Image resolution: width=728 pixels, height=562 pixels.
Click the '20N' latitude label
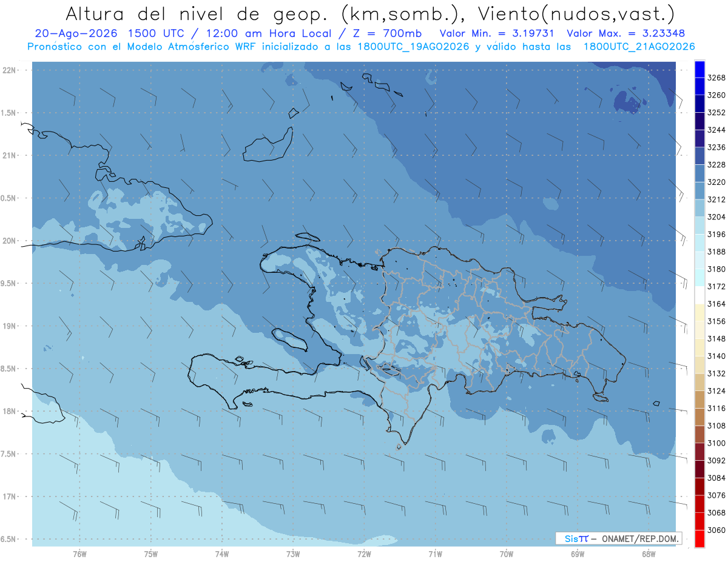click(x=10, y=241)
